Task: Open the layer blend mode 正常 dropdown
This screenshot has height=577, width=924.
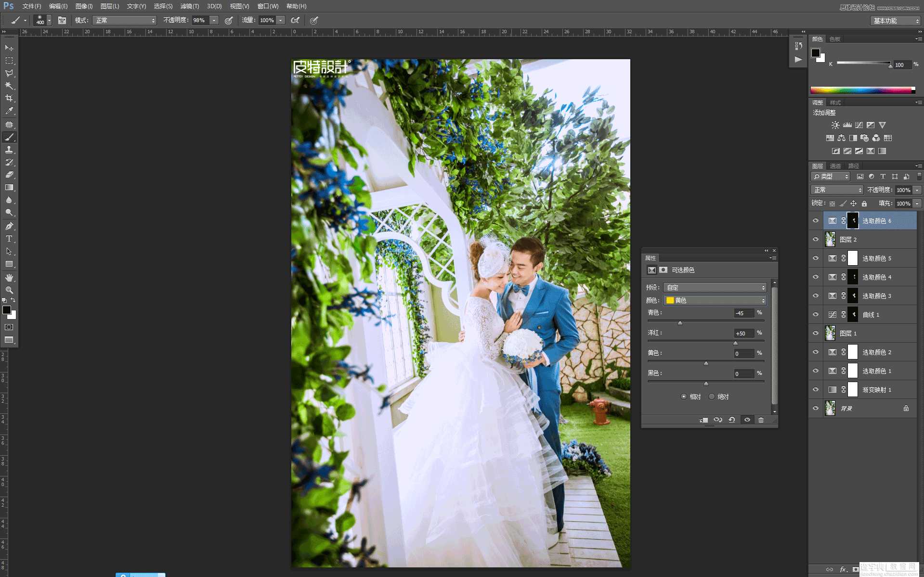Action: 837,190
